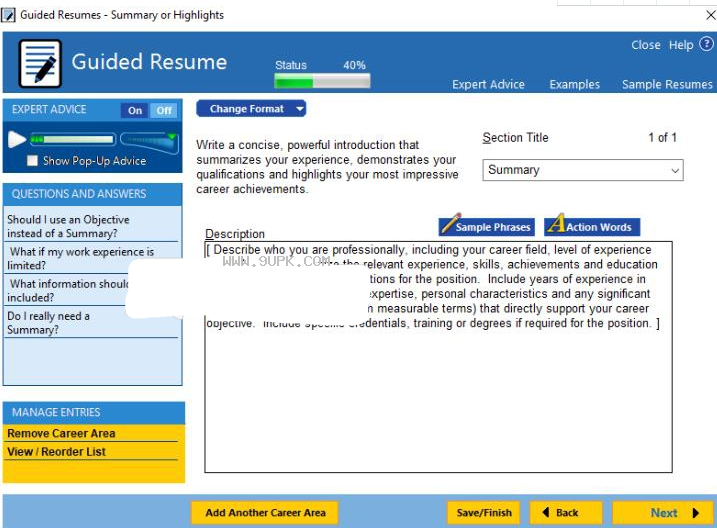Select View / Reorder List entry
The width and height of the screenshot is (717, 528).
(x=91, y=452)
